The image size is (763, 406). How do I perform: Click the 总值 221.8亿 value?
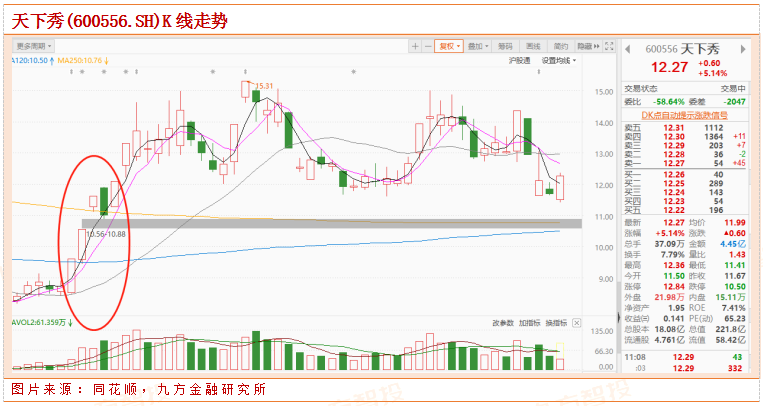coord(730,330)
